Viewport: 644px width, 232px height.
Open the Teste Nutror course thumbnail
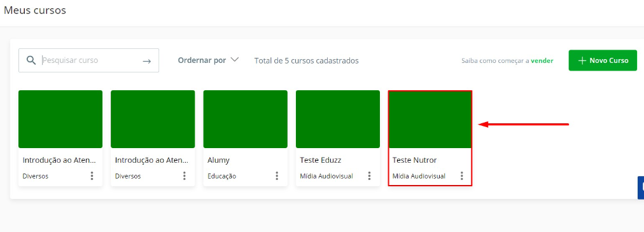430,119
